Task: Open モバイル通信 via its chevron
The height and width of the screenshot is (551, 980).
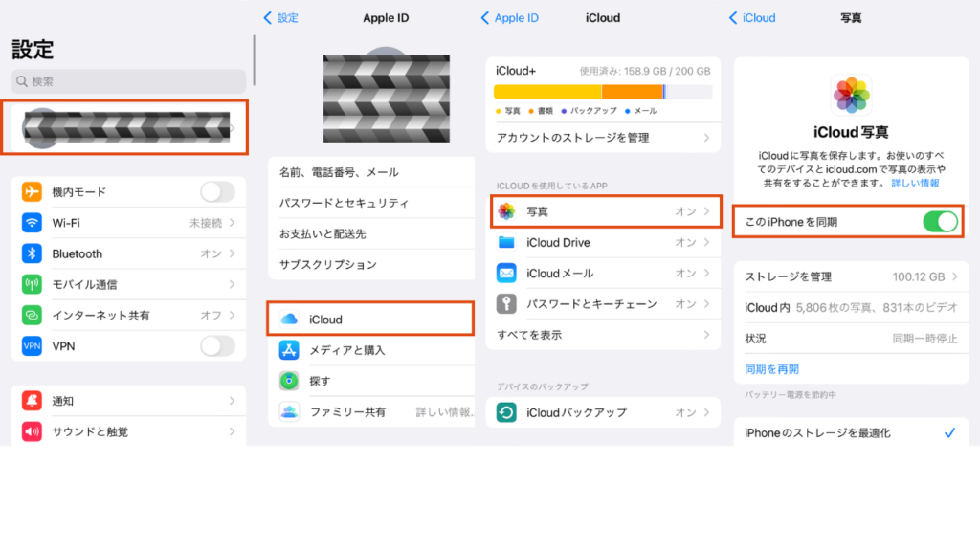Action: (x=232, y=284)
